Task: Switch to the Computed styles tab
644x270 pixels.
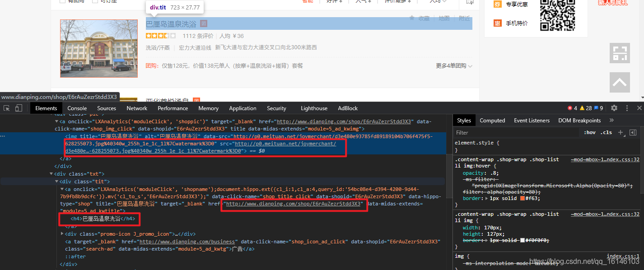Action: 492,121
